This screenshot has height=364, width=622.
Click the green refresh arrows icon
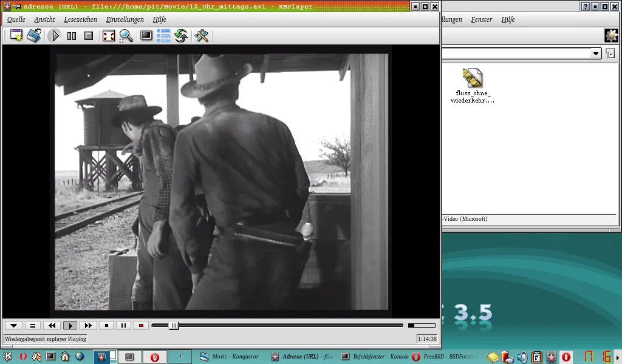click(x=181, y=36)
